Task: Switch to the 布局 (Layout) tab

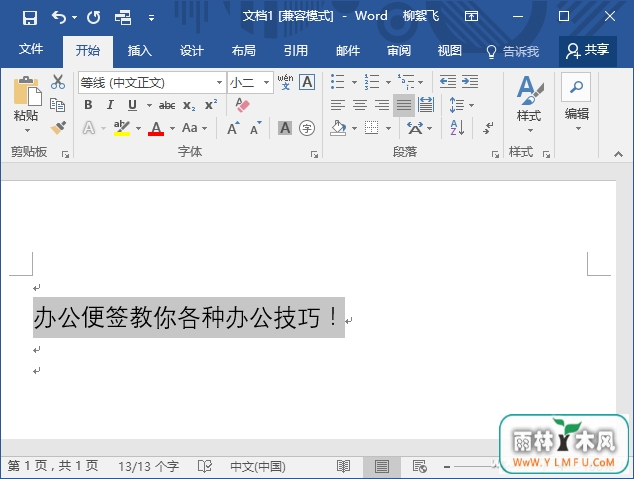Action: pos(243,51)
